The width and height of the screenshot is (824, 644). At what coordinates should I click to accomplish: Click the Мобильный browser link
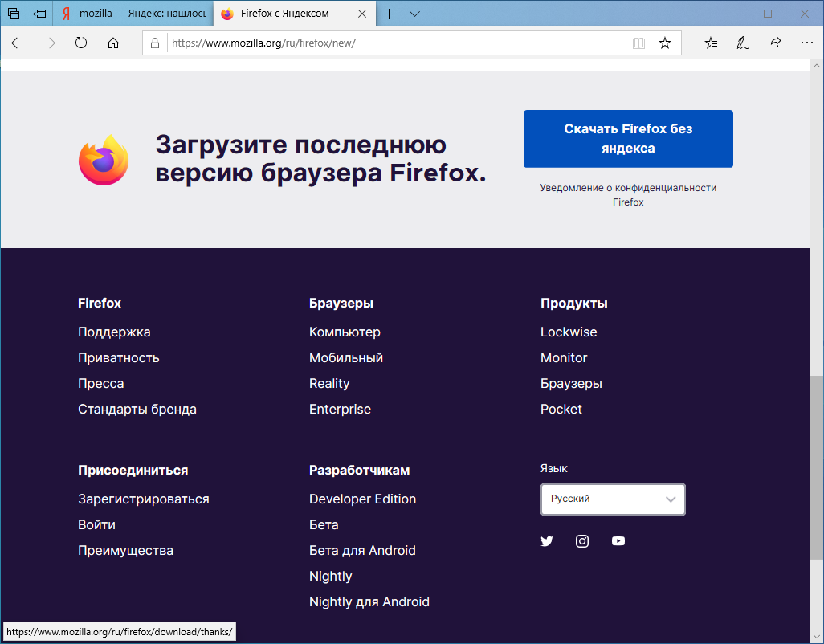point(346,357)
